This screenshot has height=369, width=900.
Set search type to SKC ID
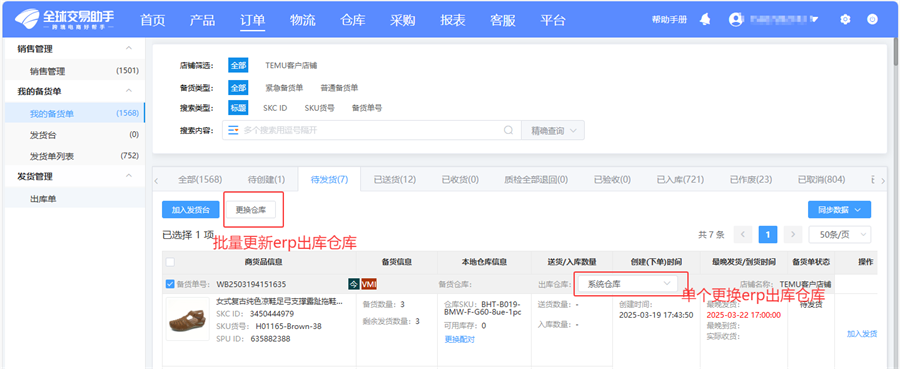click(x=275, y=108)
